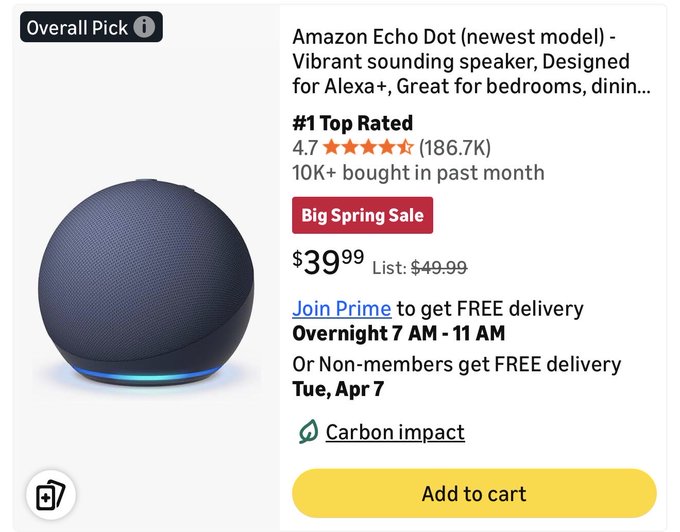This screenshot has width=680, height=532.
Task: Click the crossed-out $49.99 list price
Action: tap(439, 267)
